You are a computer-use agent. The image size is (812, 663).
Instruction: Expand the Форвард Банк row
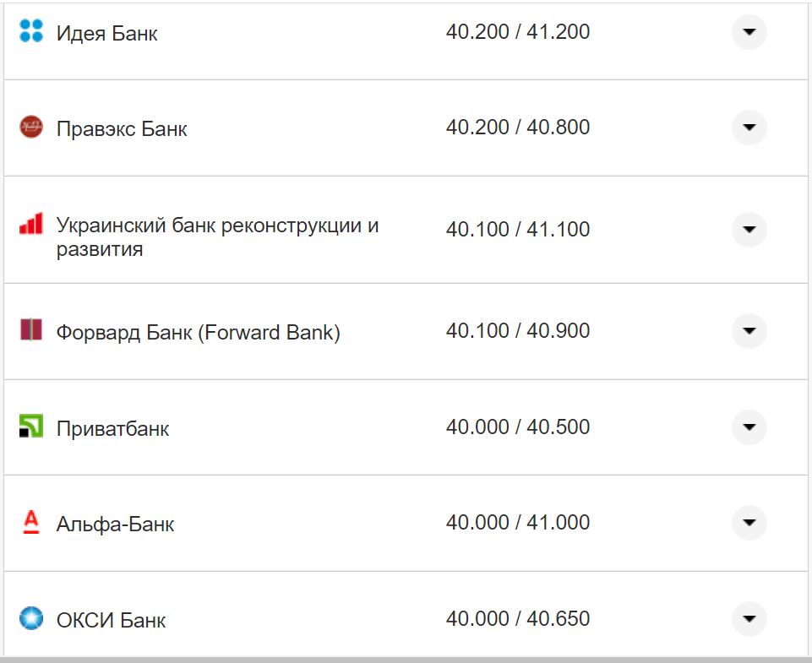749,331
